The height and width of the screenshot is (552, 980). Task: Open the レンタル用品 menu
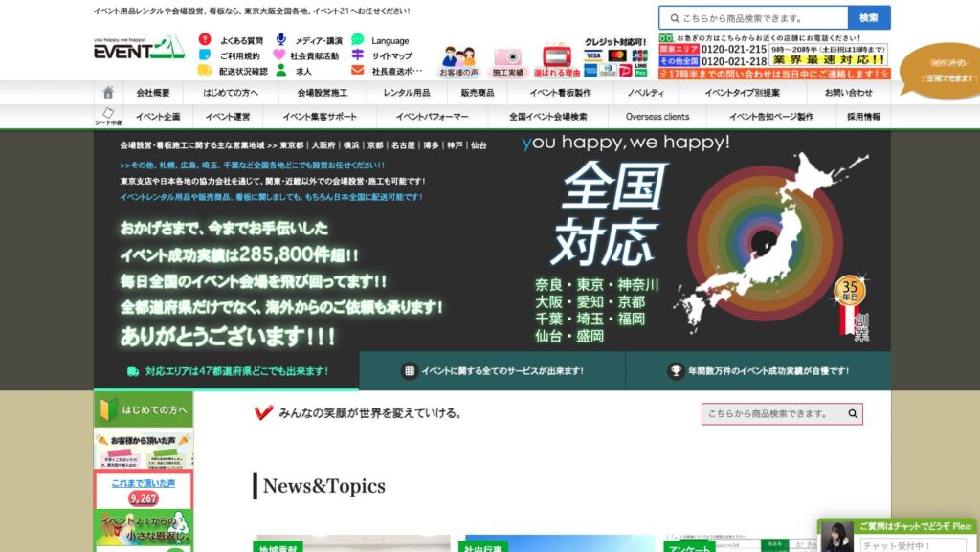(406, 93)
